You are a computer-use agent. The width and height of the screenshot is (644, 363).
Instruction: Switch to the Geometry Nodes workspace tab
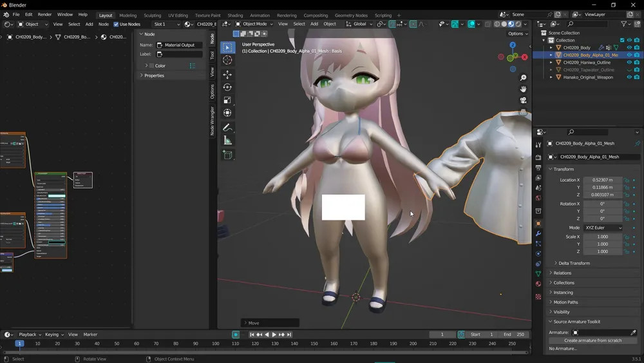(x=351, y=15)
